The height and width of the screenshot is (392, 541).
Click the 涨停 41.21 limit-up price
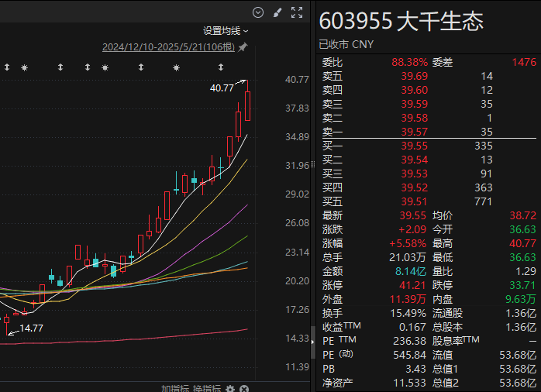pos(412,285)
